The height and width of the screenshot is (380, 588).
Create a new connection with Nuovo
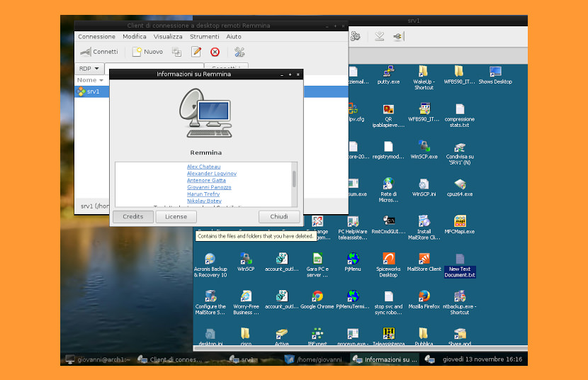click(147, 52)
